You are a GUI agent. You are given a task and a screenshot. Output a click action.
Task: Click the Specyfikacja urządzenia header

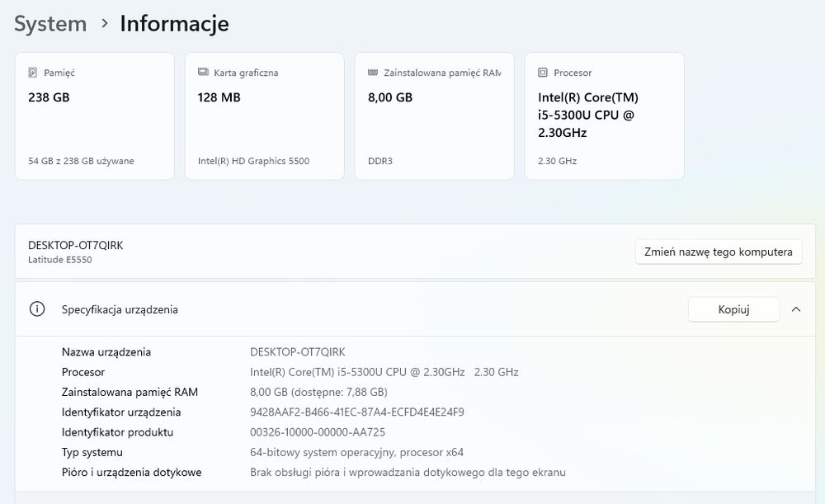120,309
